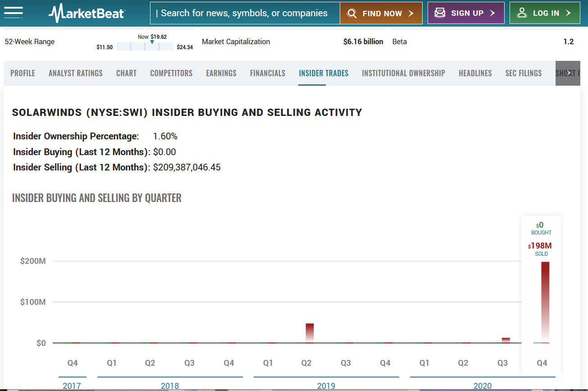
Task: Click the Insider Buying $0.00 value
Action: (164, 152)
